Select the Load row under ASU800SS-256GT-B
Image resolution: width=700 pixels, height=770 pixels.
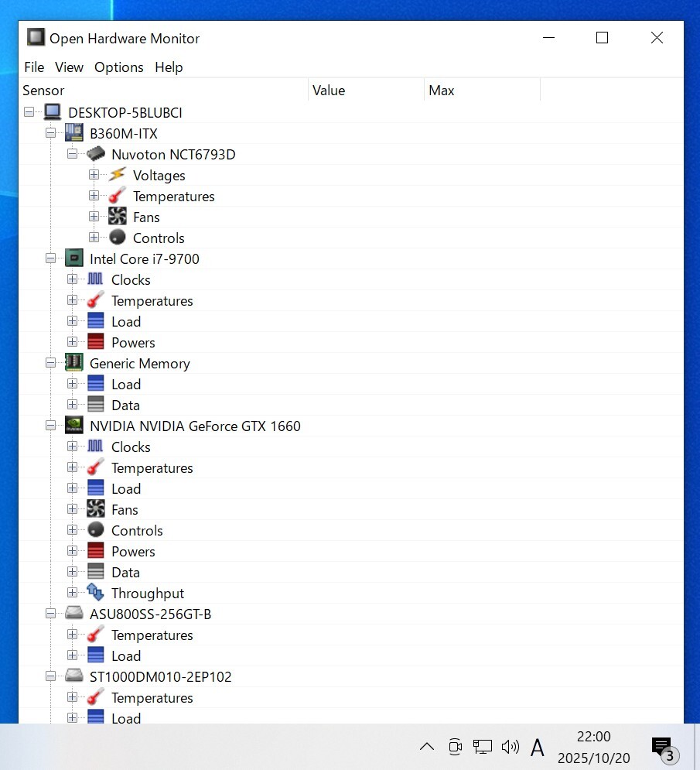[126, 656]
